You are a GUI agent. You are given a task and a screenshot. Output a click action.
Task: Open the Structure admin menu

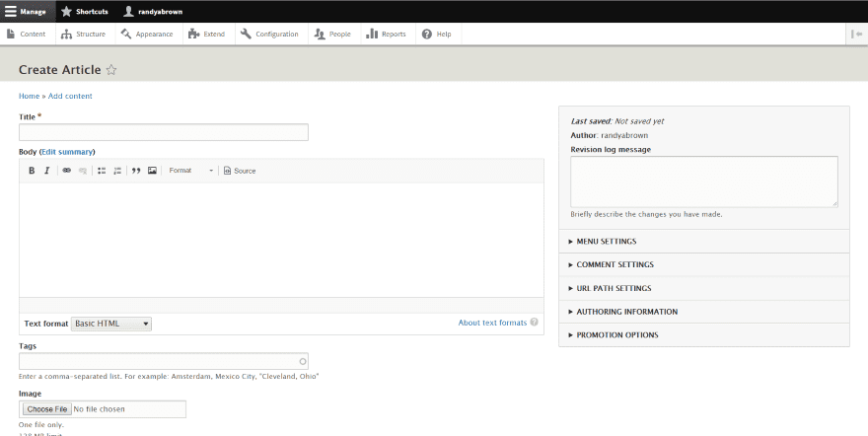pos(84,34)
